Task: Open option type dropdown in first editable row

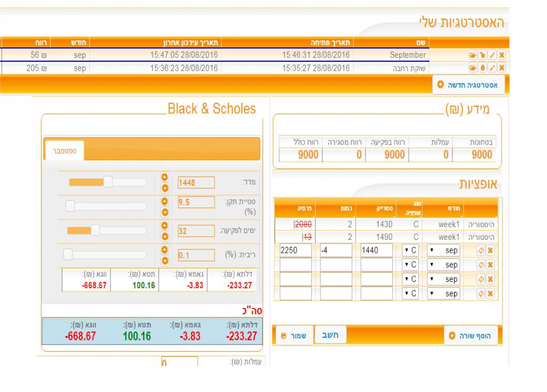Action: [411, 250]
